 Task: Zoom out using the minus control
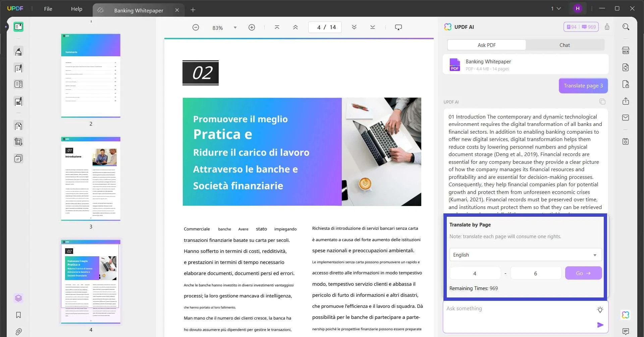[x=196, y=27]
